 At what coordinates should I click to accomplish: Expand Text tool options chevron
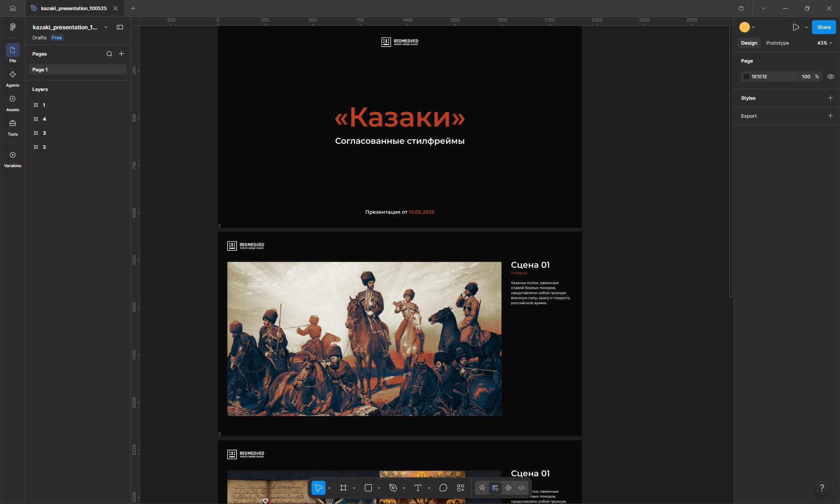coord(429,488)
